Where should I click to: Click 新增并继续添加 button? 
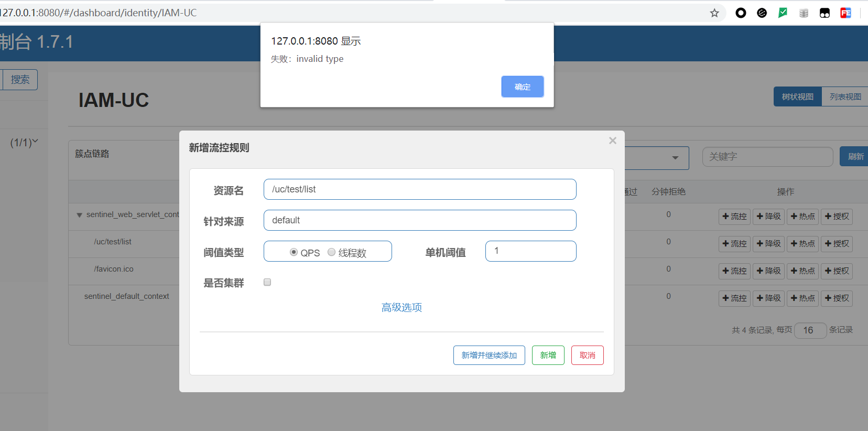point(489,355)
